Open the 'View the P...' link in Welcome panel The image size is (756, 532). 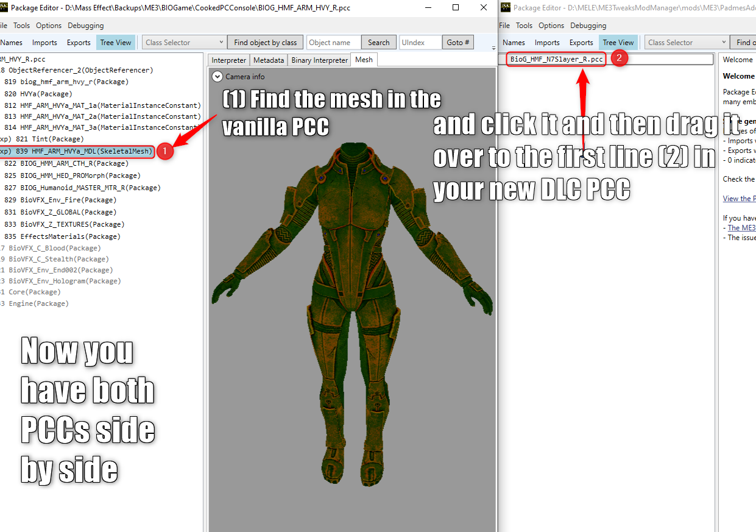pyautogui.click(x=739, y=199)
